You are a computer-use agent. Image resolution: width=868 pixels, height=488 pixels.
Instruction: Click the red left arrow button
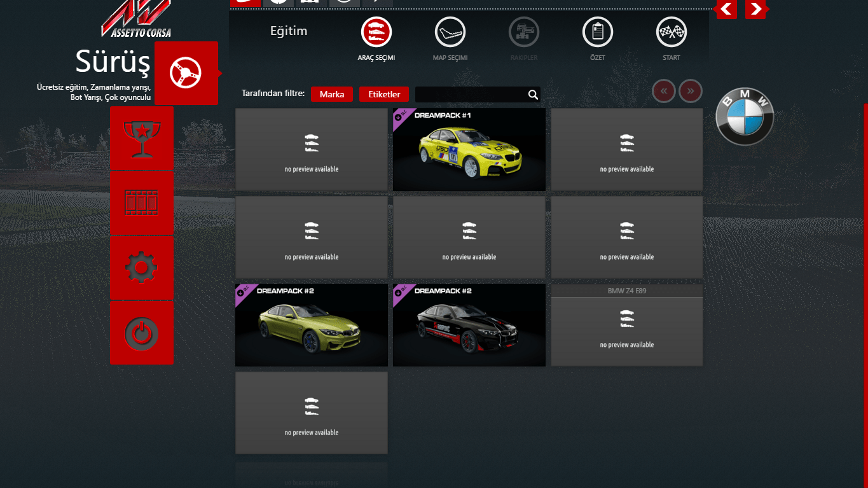pyautogui.click(x=727, y=9)
